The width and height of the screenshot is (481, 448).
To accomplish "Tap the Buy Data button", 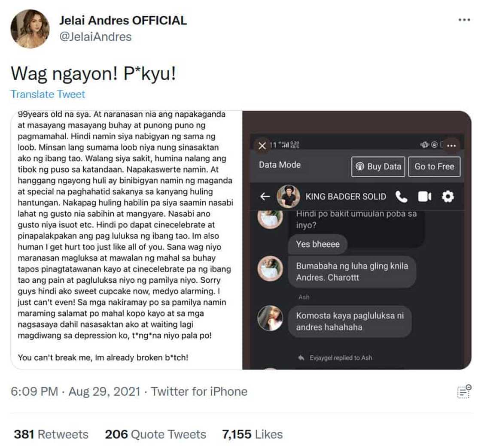I will (x=378, y=166).
